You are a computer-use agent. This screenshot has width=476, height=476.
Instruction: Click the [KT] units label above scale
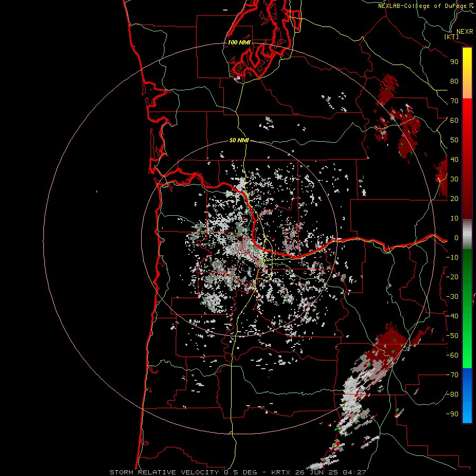(x=451, y=36)
